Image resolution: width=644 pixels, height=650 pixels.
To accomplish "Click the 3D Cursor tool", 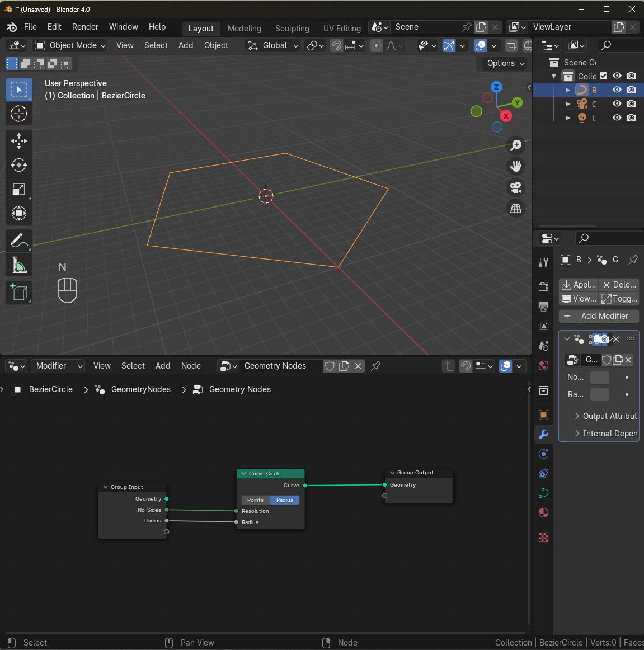I will (x=18, y=114).
